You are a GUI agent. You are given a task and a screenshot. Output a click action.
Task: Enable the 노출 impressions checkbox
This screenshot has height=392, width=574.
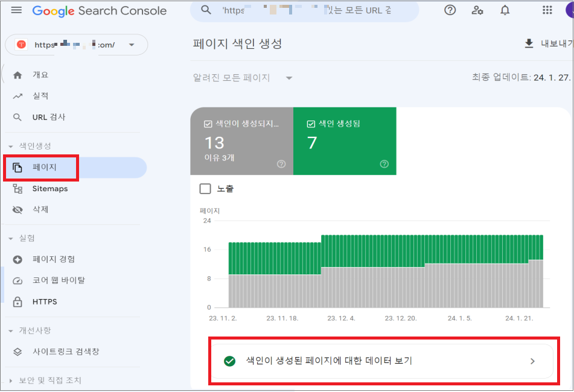pyautogui.click(x=205, y=189)
